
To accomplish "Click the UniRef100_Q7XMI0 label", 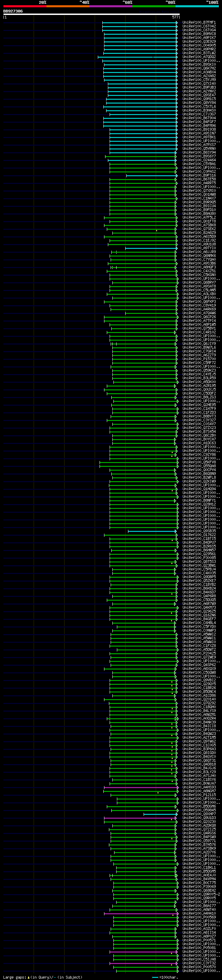I will point(199,191).
